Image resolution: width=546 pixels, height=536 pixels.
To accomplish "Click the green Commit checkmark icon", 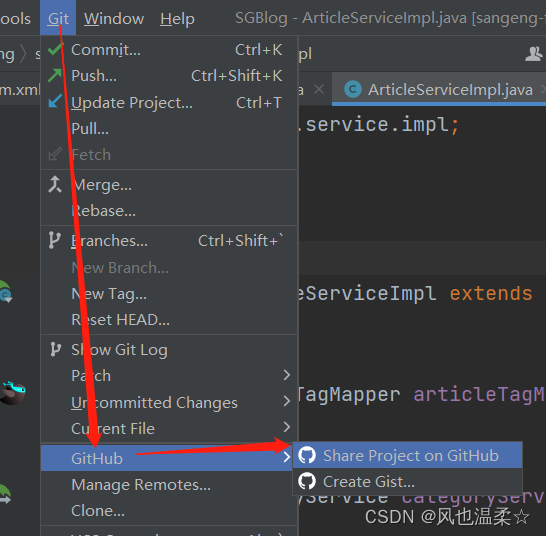I will pyautogui.click(x=55, y=49).
